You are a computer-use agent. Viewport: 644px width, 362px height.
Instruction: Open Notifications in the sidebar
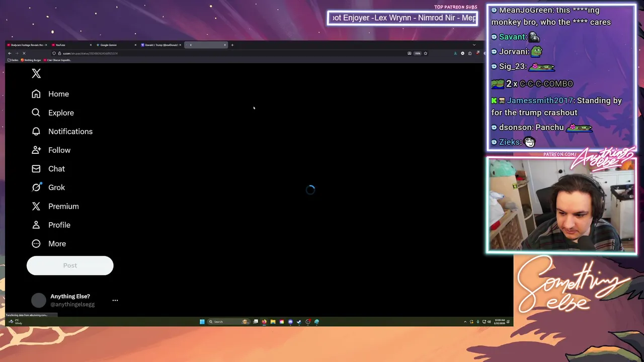(62, 131)
